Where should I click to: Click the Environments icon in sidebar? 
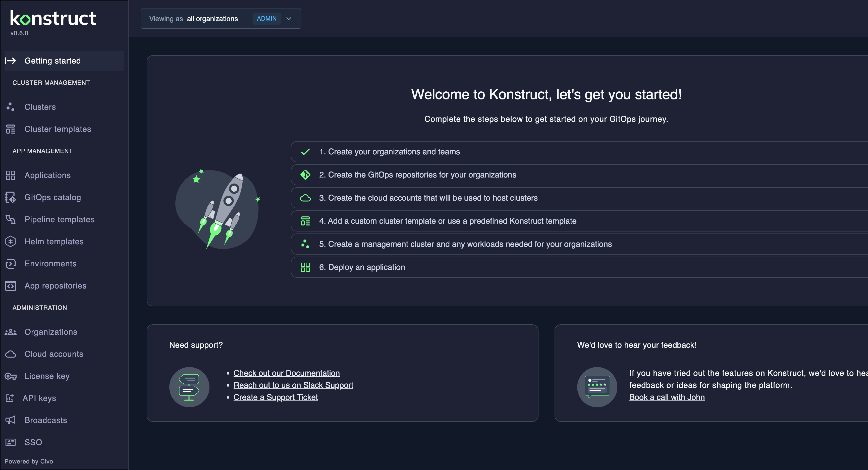coord(11,263)
